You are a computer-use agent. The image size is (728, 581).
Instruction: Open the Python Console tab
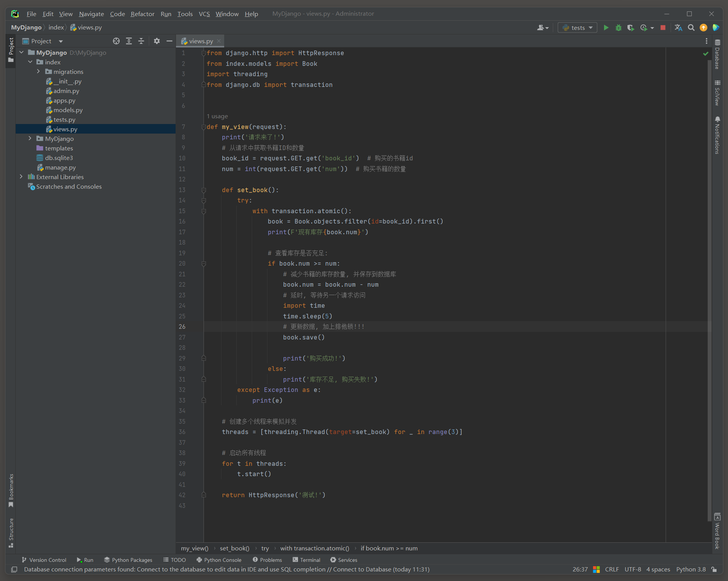click(x=219, y=560)
